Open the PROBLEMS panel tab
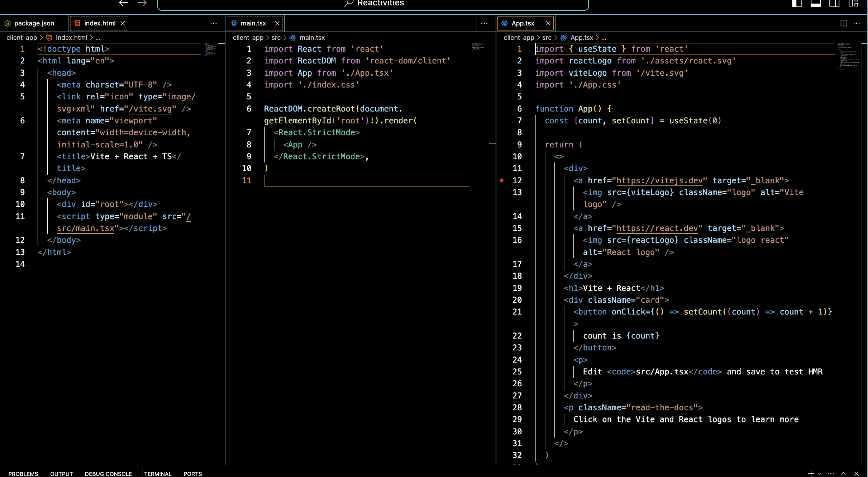This screenshot has width=868, height=477. click(x=23, y=474)
